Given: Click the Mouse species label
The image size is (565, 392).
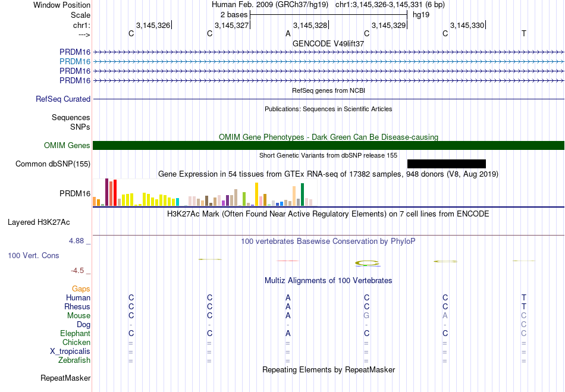Looking at the screenshot, I should [x=79, y=316].
